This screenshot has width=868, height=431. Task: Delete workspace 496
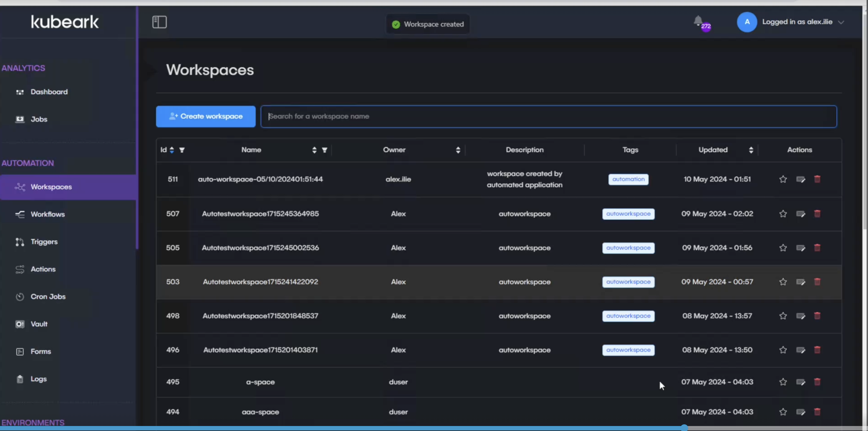pos(817,350)
